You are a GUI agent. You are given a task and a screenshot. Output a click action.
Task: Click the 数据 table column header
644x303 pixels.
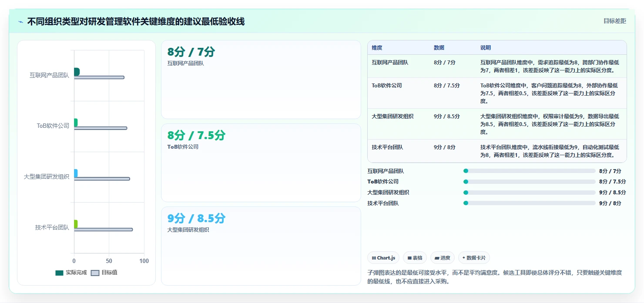pos(439,48)
